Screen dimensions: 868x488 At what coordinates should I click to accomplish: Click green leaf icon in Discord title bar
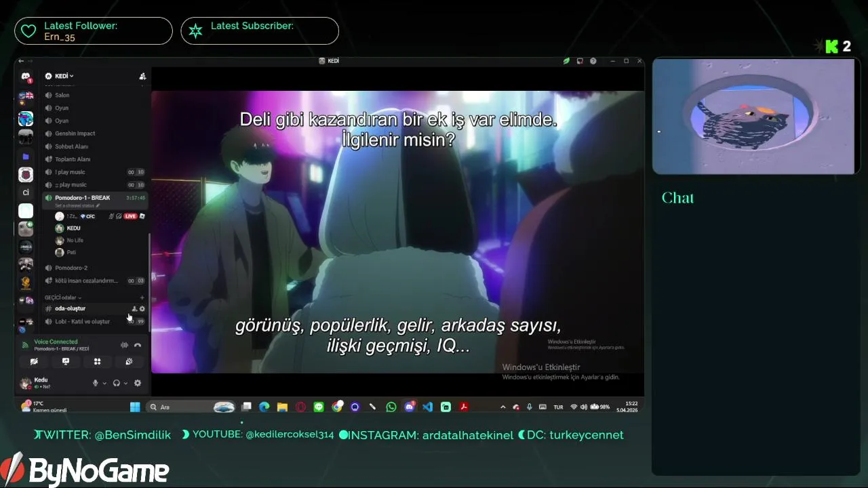coord(566,61)
